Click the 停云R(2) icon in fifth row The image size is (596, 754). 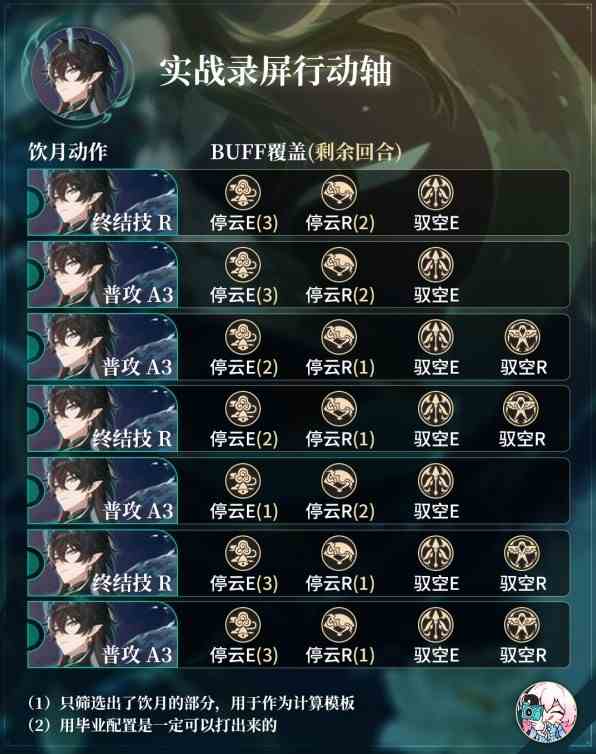(x=339, y=481)
